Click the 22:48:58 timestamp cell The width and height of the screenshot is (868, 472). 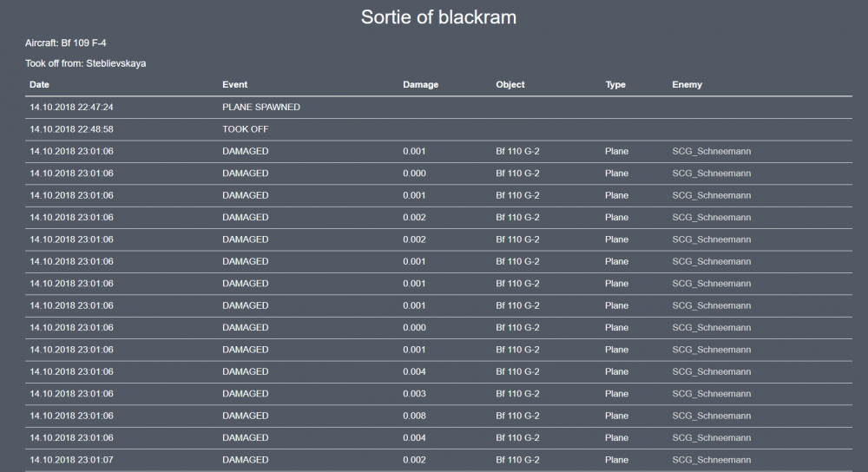pyautogui.click(x=71, y=129)
